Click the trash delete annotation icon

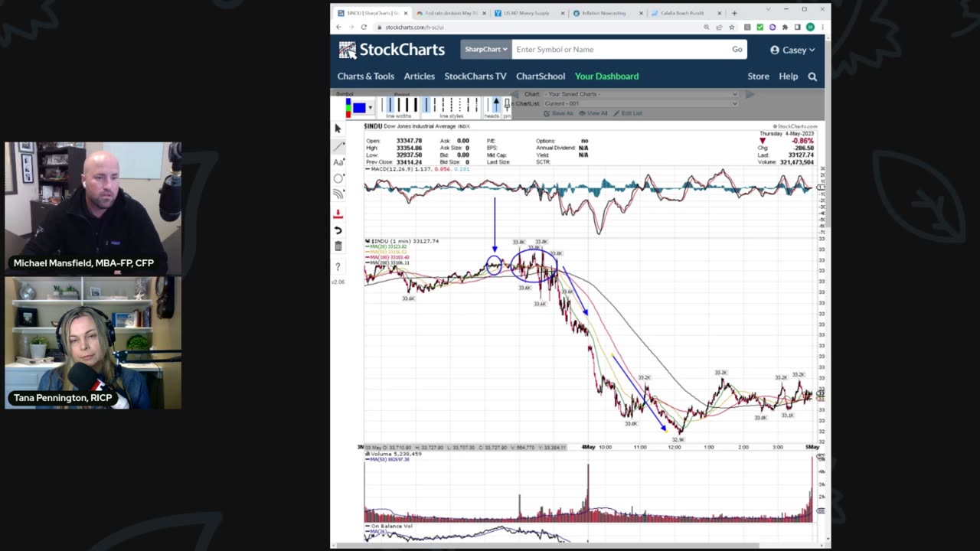pos(338,246)
